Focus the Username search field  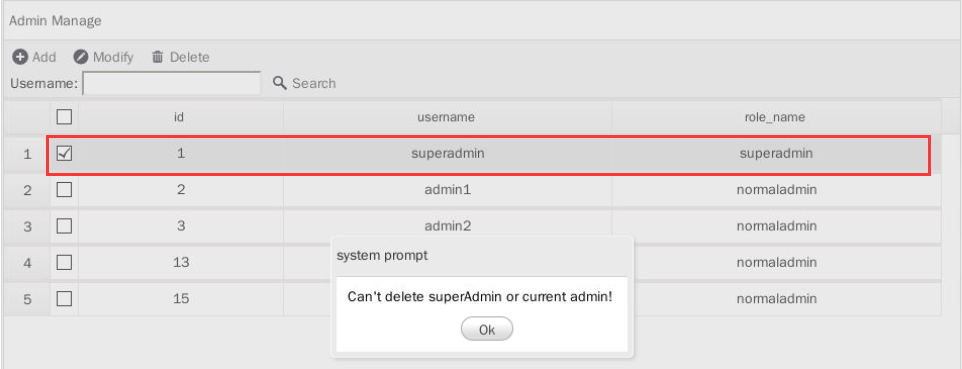tap(172, 83)
